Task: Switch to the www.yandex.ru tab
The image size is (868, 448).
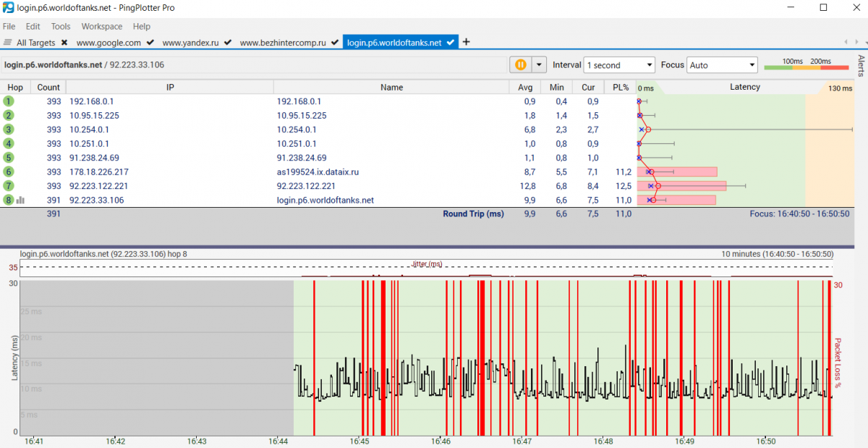Action: (190, 43)
